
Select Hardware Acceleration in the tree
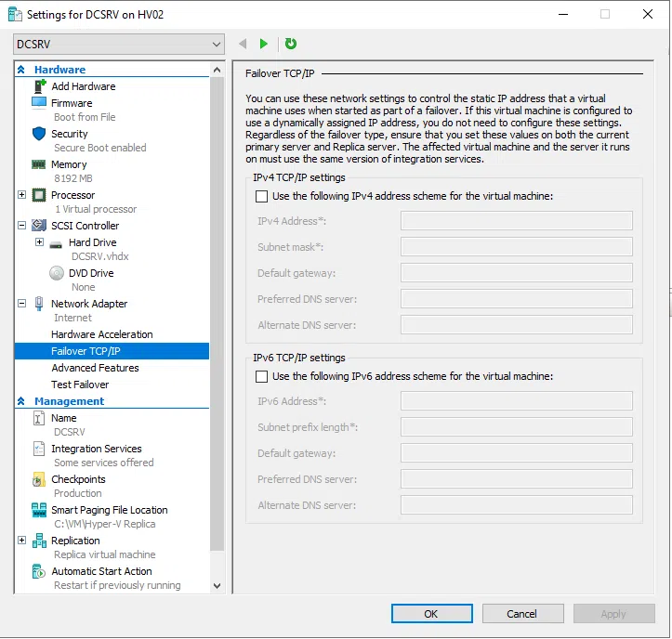[x=102, y=334]
